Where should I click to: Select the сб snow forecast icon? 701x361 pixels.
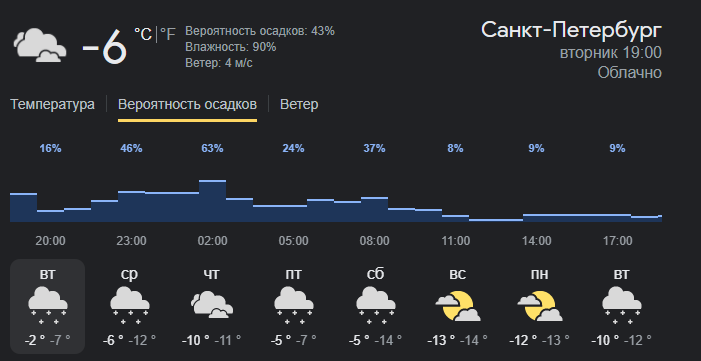click(376, 306)
